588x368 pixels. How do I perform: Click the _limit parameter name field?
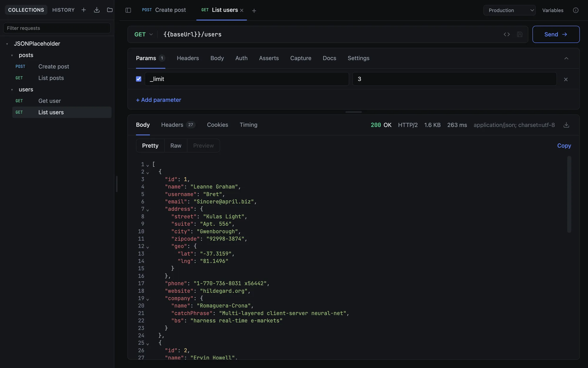(x=247, y=79)
